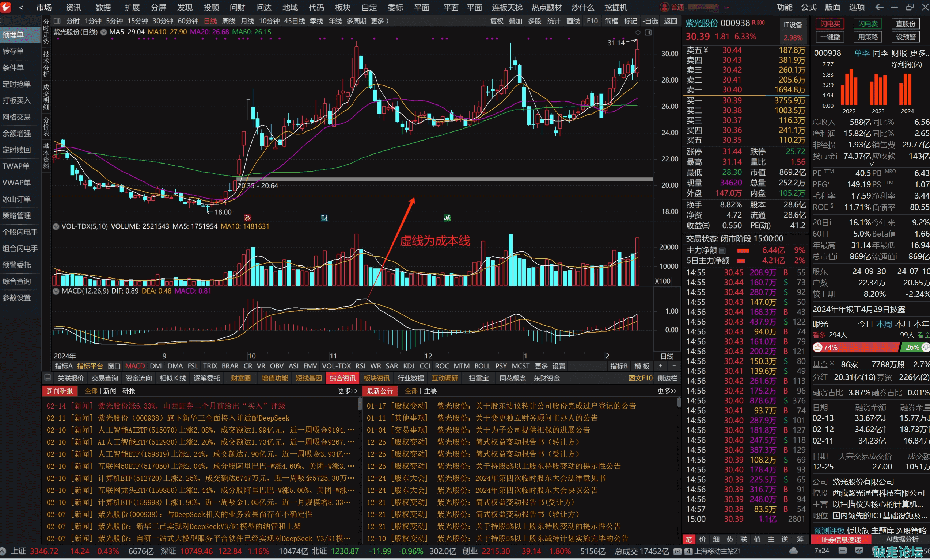Click the cloud icon in status bar
Screen dimensions: 930x560
coord(793,551)
